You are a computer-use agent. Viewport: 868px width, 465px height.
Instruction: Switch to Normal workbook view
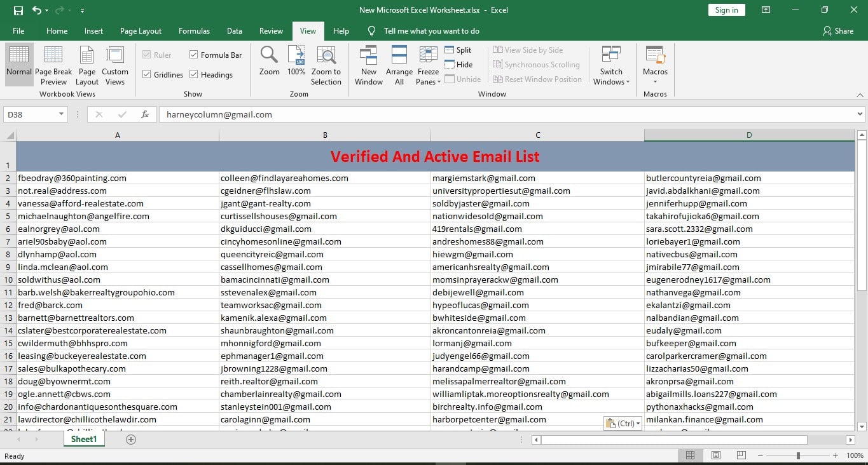tap(18, 64)
